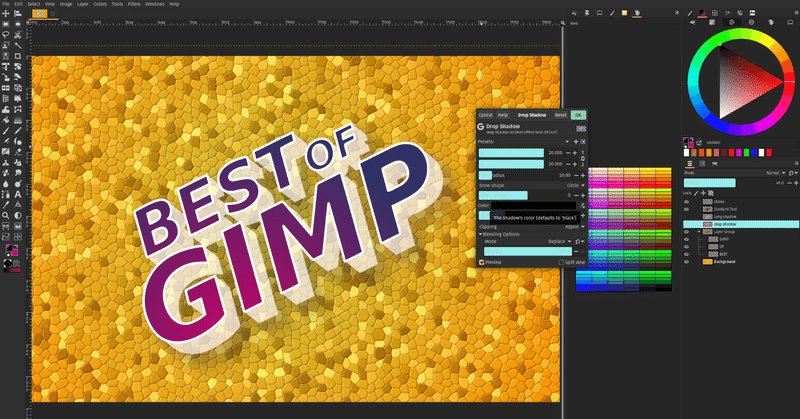
Task: Hide the Layer Group layer
Action: pos(686,232)
